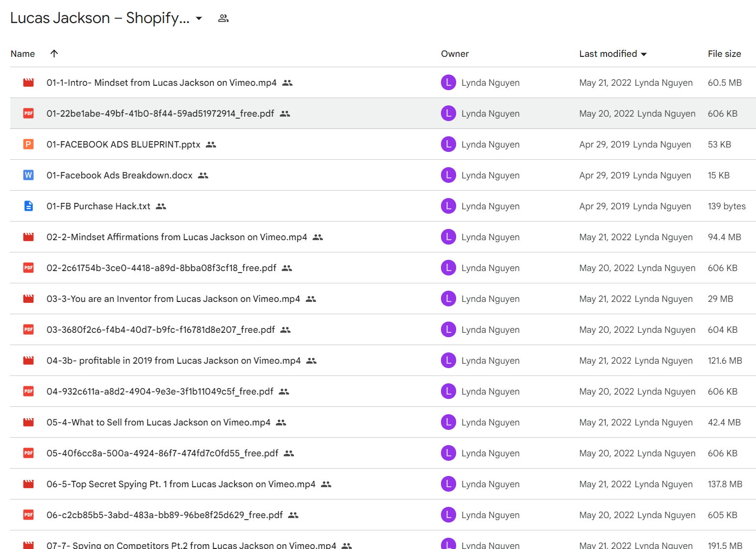The height and width of the screenshot is (549, 756).
Task: Click video icon for 04-3b- profitable in 2019
Action: [x=28, y=360]
